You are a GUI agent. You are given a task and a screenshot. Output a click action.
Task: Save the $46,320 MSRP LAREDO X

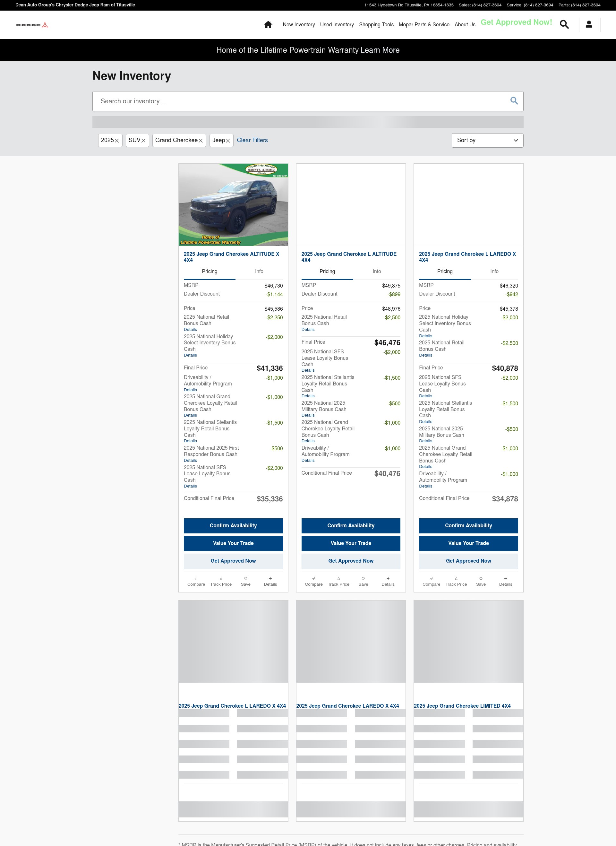coord(481,582)
